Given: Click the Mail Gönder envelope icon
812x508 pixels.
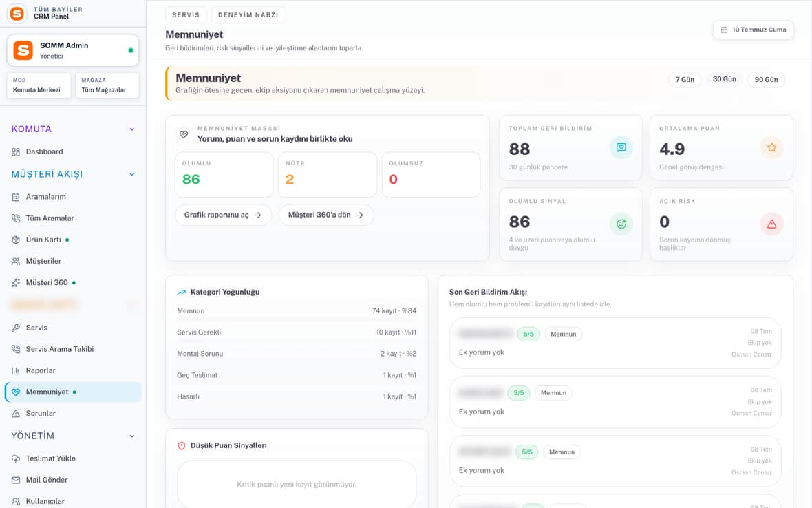Looking at the screenshot, I should click(16, 480).
